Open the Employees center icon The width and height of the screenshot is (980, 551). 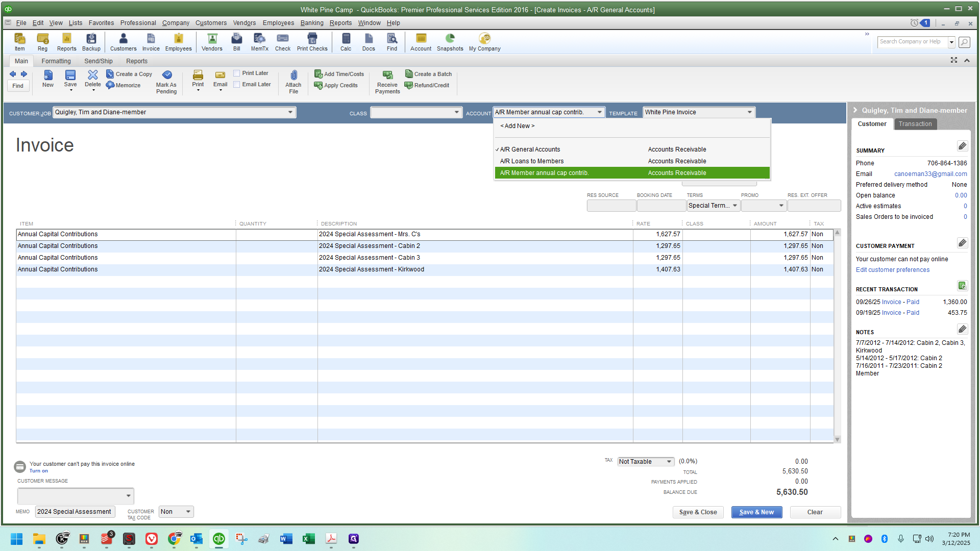tap(178, 42)
